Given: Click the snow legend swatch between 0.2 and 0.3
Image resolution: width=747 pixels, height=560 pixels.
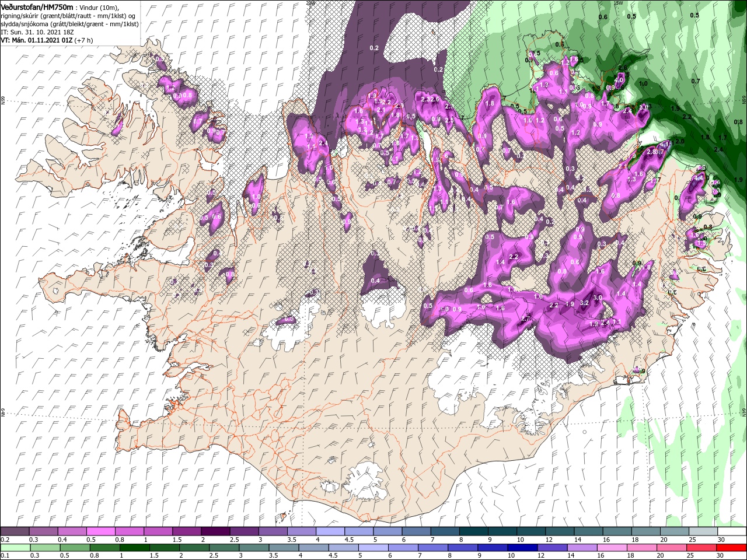Looking at the screenshot, I should tap(15, 531).
